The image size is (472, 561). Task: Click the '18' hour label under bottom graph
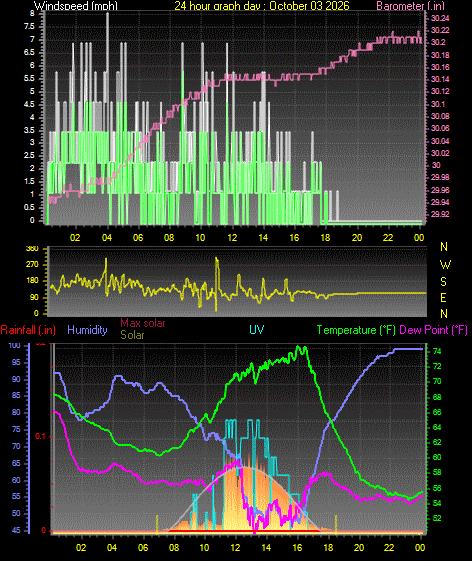(328, 548)
